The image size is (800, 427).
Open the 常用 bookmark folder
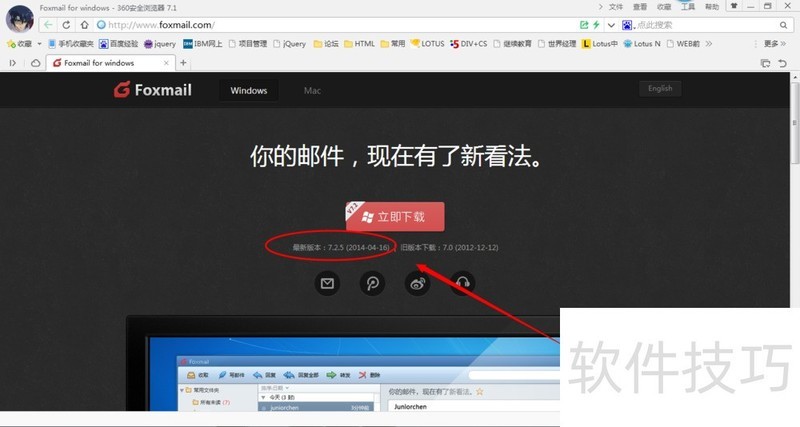[392, 44]
